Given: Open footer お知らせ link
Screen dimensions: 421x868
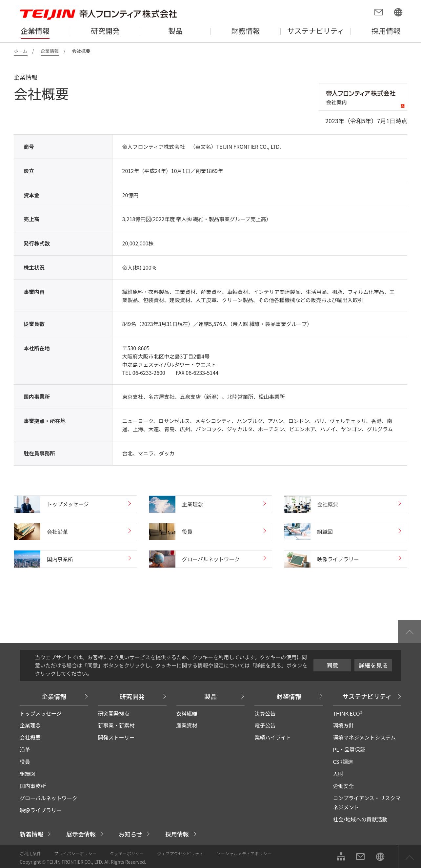Looking at the screenshot, I should click(134, 834).
